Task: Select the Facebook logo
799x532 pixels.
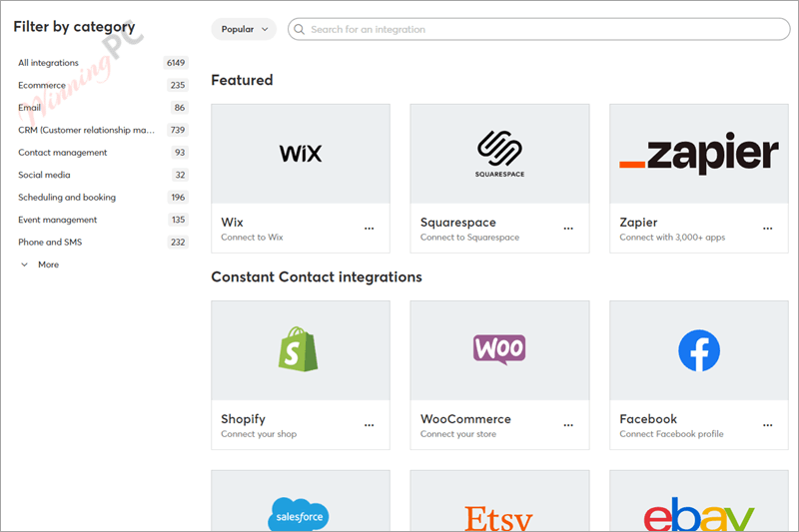Action: point(699,350)
